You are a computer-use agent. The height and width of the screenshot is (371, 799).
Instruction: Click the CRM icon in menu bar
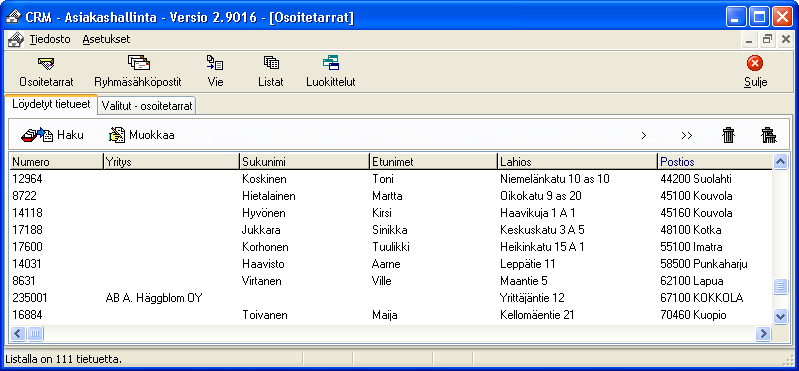[x=15, y=39]
